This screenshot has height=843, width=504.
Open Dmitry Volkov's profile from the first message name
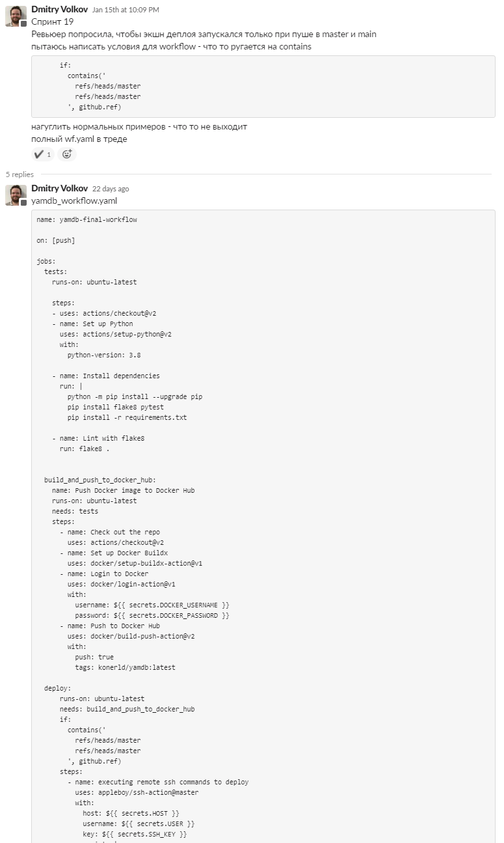point(59,10)
